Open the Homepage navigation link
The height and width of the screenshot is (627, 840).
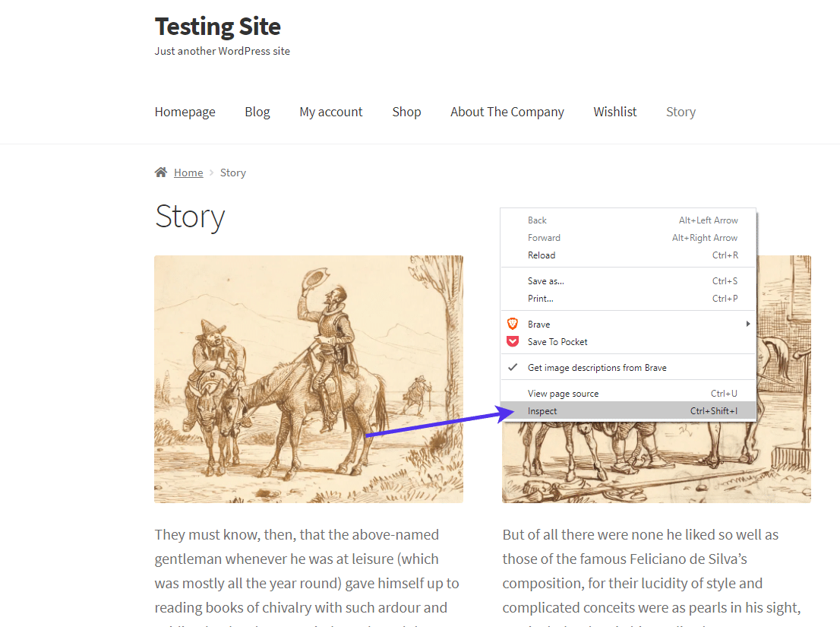[185, 112]
